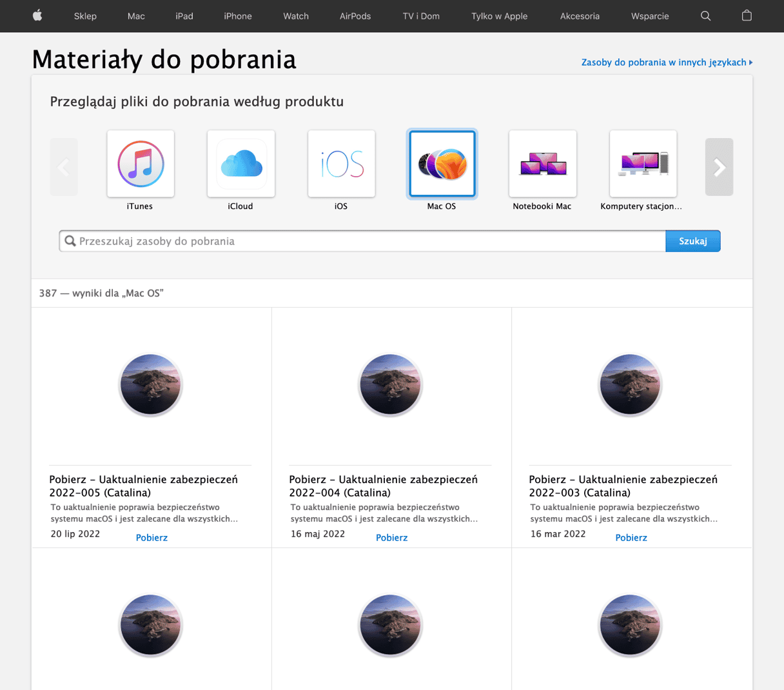The image size is (784, 690).
Task: Open Tylko w Apple in the navigation bar
Action: click(499, 16)
